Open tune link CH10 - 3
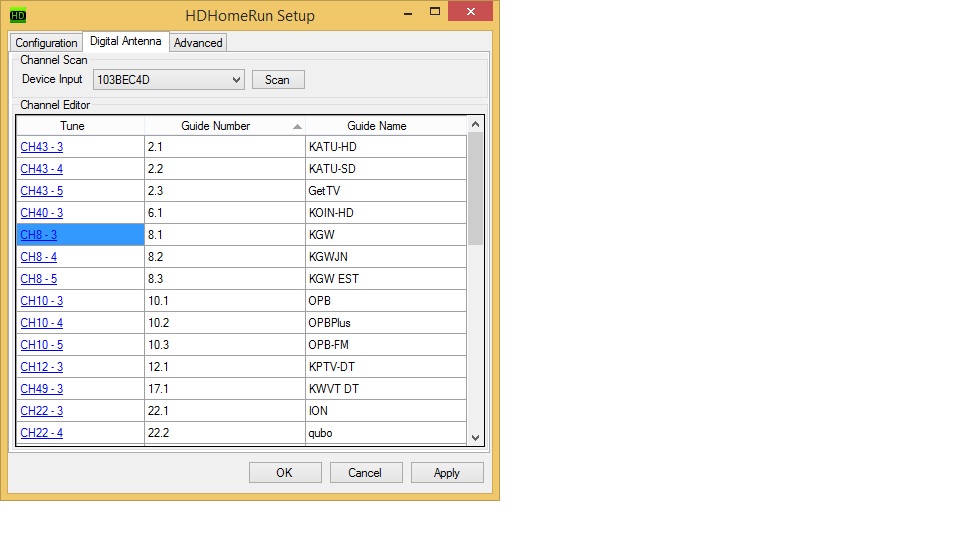This screenshot has height=540, width=960. point(42,301)
